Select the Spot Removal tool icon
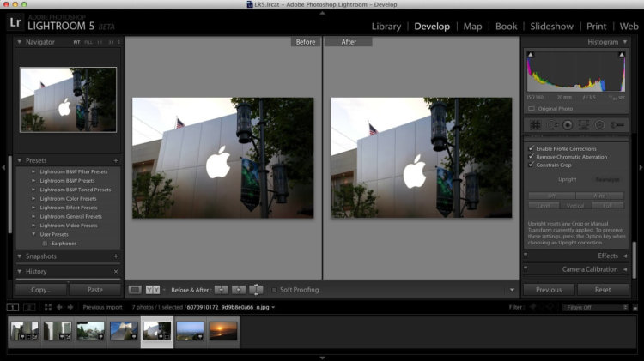Image resolution: width=644 pixels, height=361 pixels. [x=552, y=124]
